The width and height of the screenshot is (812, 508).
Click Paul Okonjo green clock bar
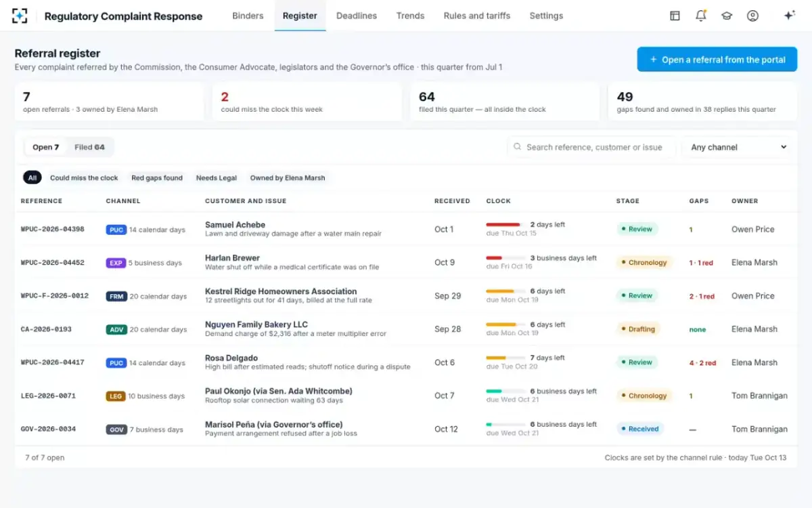[505, 391]
